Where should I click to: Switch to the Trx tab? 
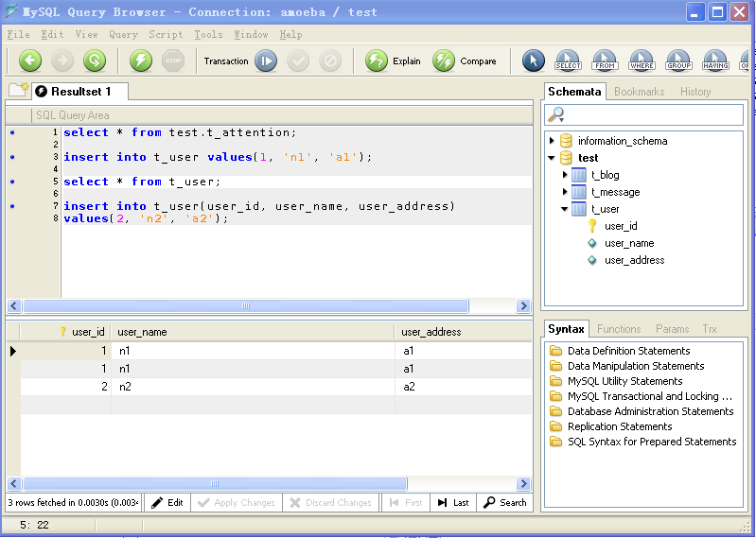[x=710, y=329]
